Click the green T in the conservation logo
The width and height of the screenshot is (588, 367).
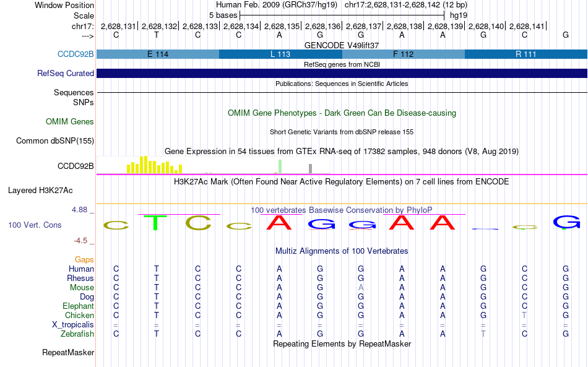tap(156, 222)
